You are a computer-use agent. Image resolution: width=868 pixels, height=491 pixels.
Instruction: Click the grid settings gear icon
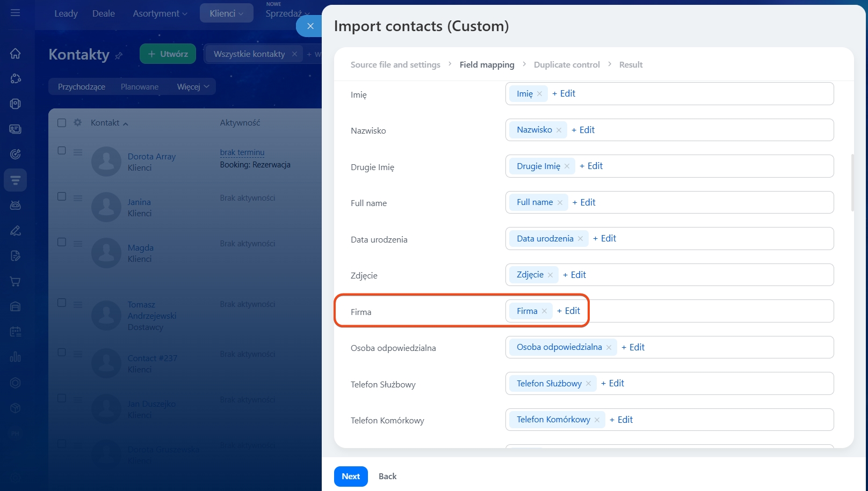[x=78, y=122]
